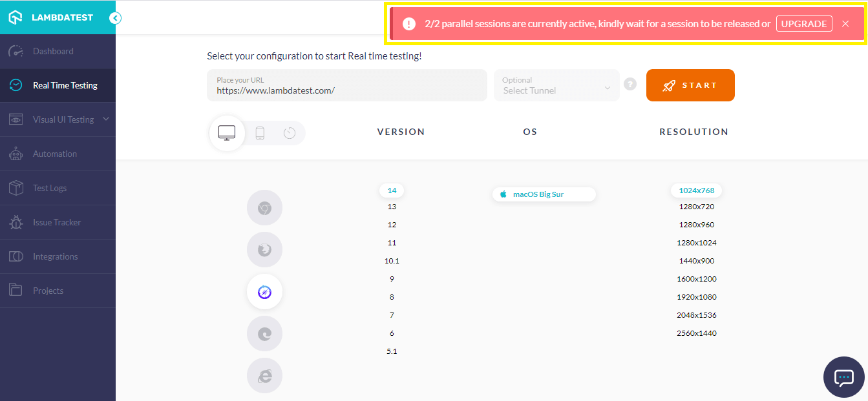Dismiss the parallel sessions alert banner

(x=845, y=24)
